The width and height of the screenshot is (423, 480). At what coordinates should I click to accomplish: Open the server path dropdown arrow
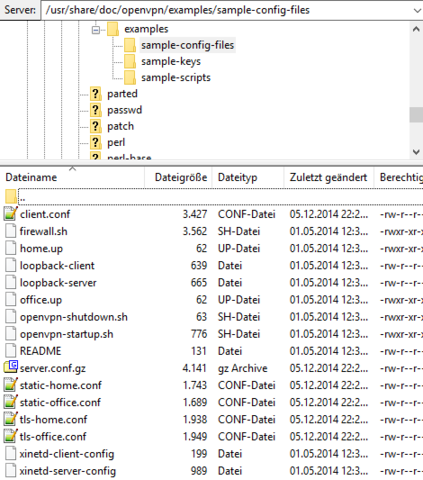[x=417, y=10]
